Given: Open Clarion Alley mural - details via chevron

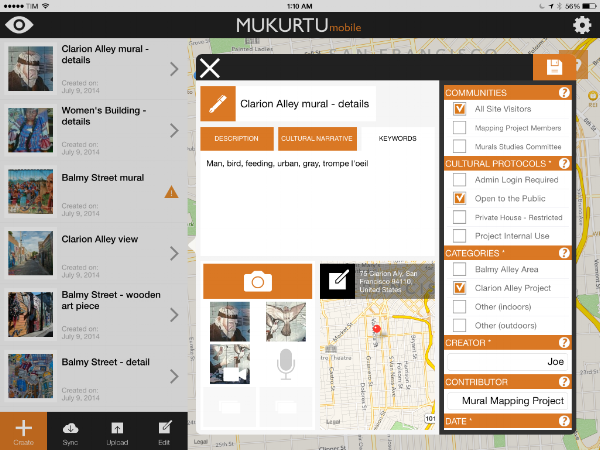Looking at the screenshot, I should [174, 69].
